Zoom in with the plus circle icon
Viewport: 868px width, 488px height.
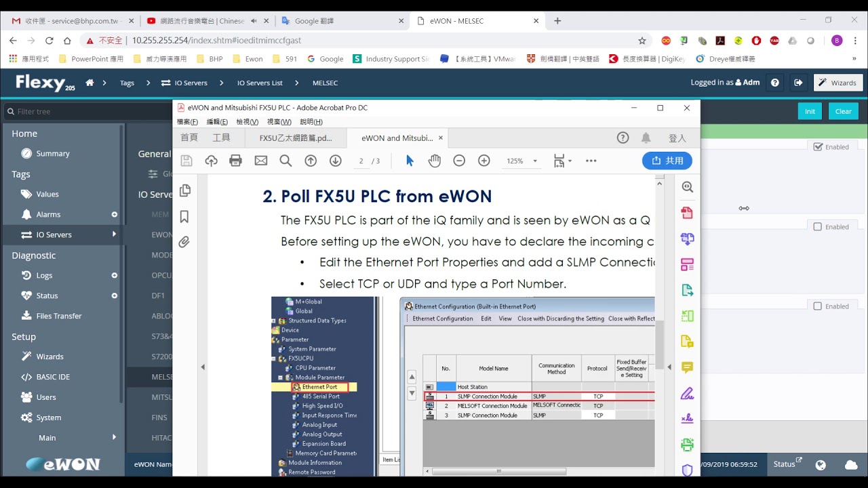click(x=484, y=161)
